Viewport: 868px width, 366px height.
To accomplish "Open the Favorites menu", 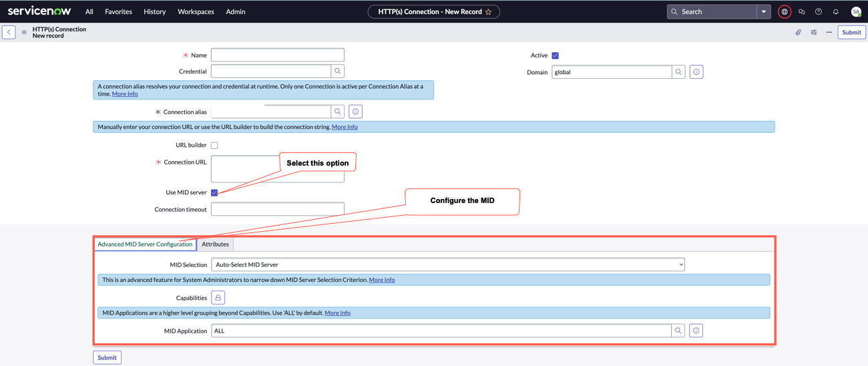I will [x=118, y=11].
